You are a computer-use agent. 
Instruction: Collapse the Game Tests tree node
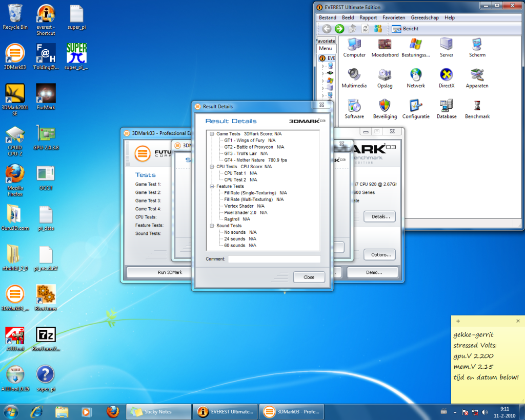tap(212, 134)
